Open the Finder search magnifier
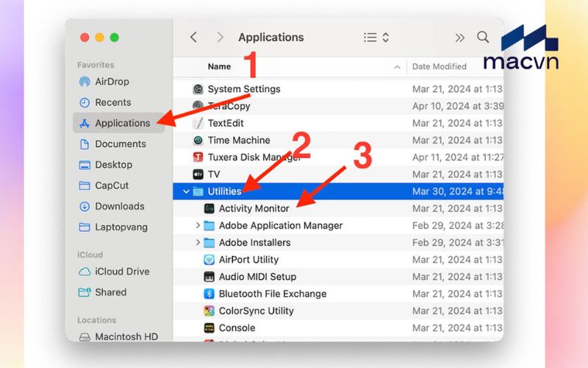Image resolution: width=588 pixels, height=368 pixels. pos(483,37)
